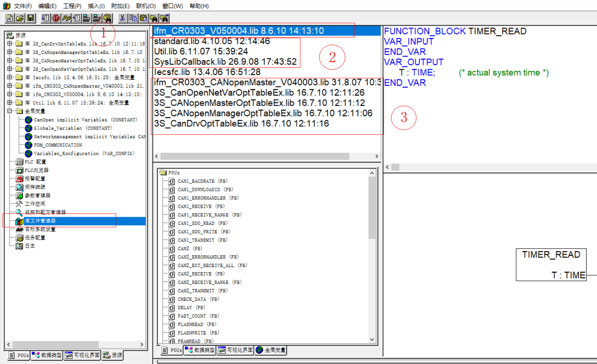Select Util.lib 6.11.07 in library list
The width and height of the screenshot is (597, 364).
(x=201, y=51)
